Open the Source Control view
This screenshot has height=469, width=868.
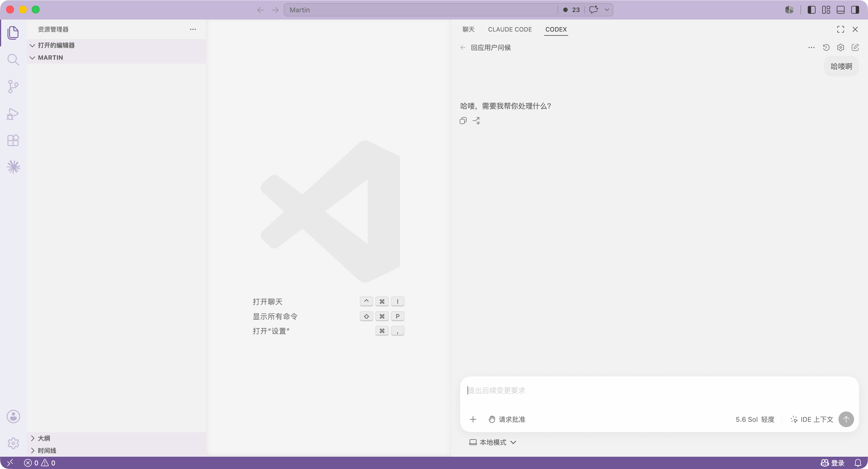pos(13,87)
